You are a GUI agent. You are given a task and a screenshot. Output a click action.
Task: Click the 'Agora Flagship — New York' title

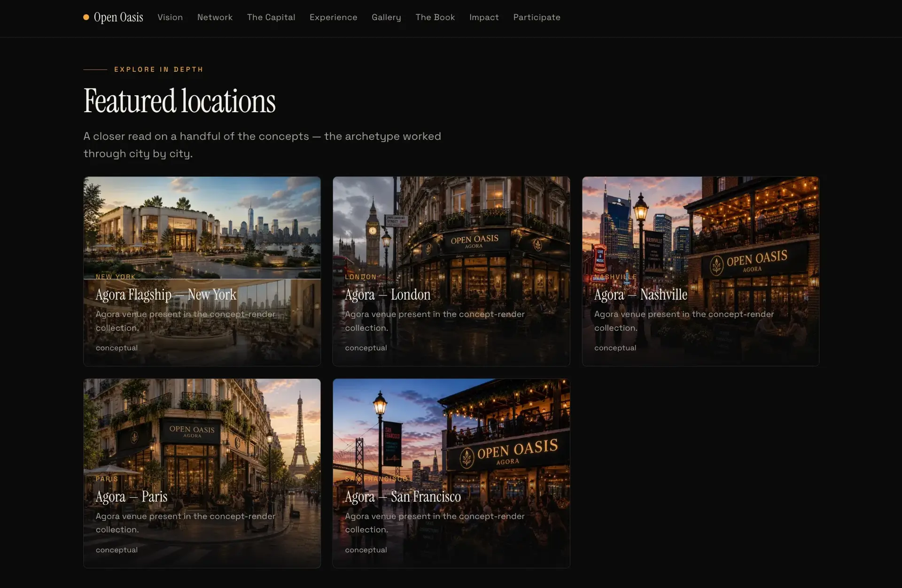pyautogui.click(x=166, y=294)
